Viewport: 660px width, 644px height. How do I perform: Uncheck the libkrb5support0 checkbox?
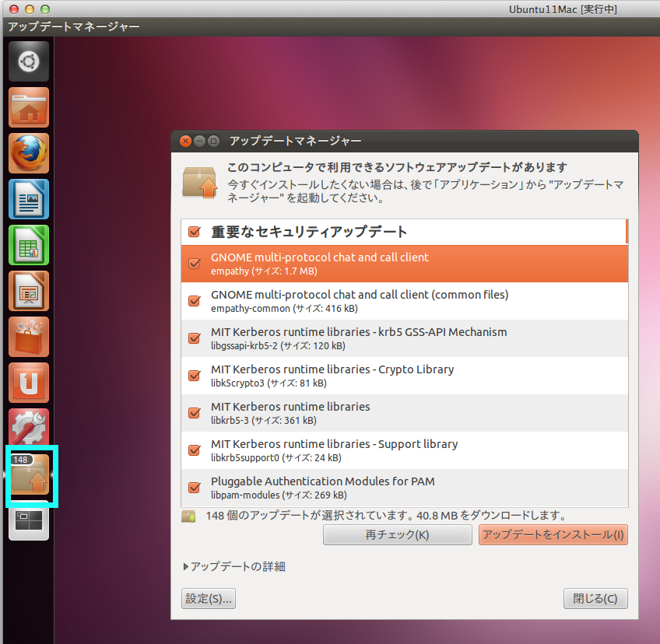coord(195,450)
